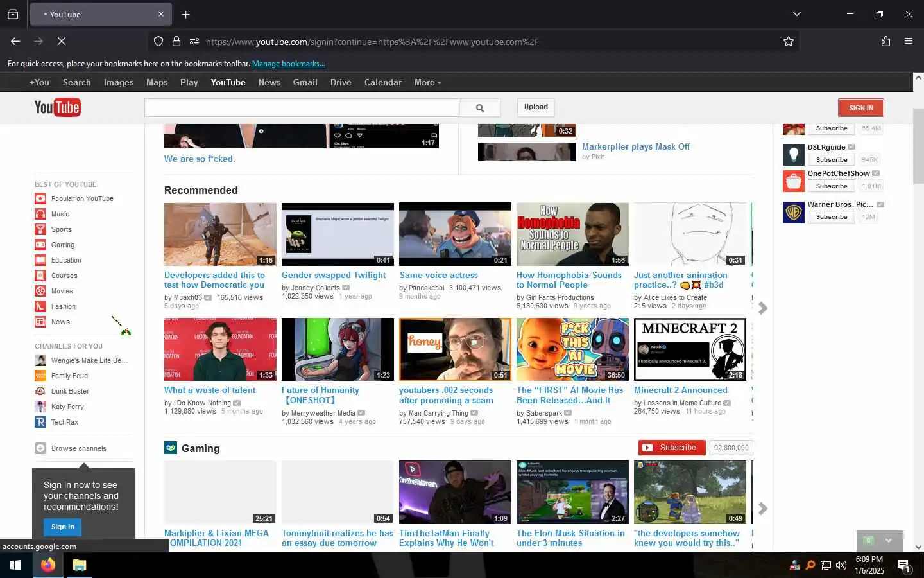The width and height of the screenshot is (924, 578).
Task: Click the Dunk Buster channel icon
Action: (40, 391)
